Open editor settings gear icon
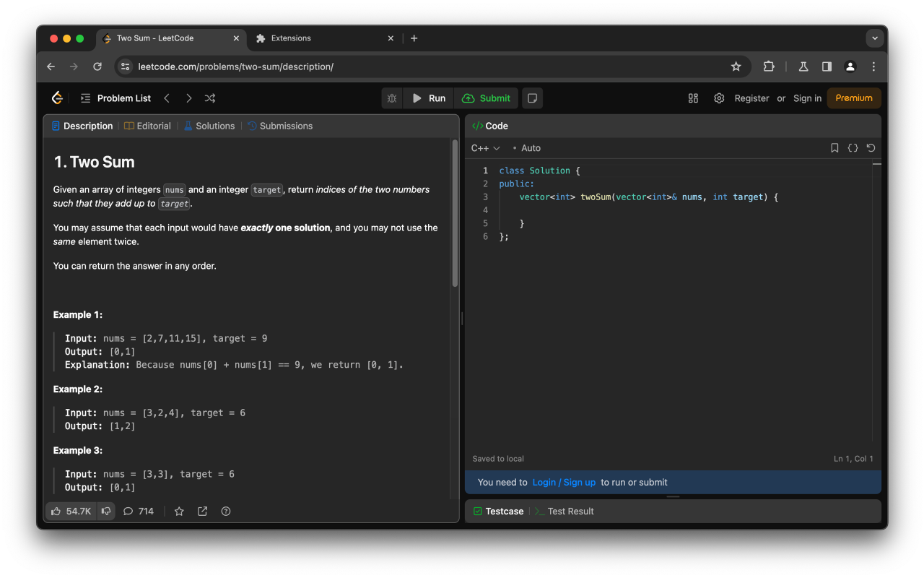Image resolution: width=924 pixels, height=578 pixels. [x=719, y=98]
